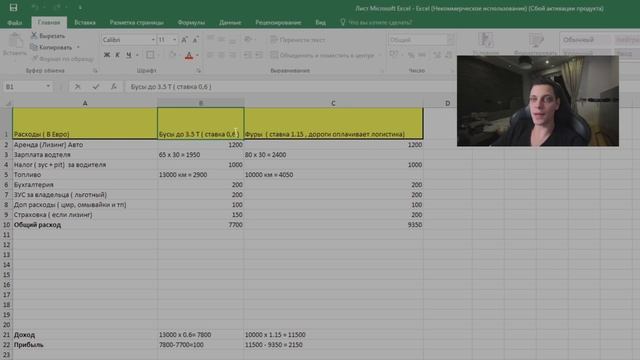Open the Копировать dropdown arrow
This screenshot has width=640, height=360.
[78, 47]
